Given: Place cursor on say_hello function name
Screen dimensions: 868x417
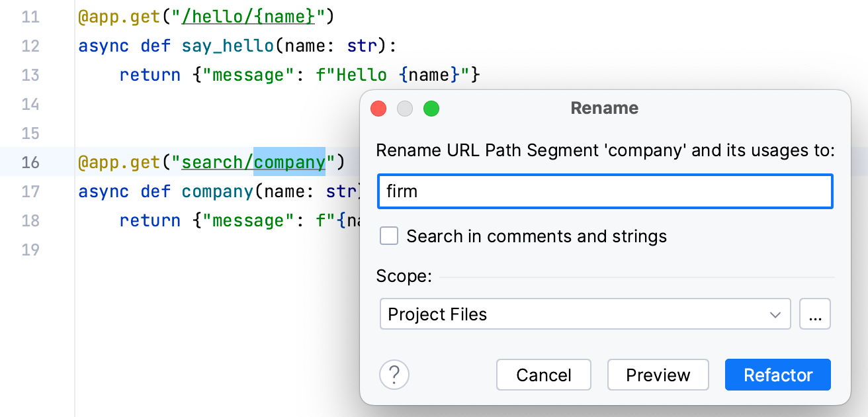Looking at the screenshot, I should [228, 46].
